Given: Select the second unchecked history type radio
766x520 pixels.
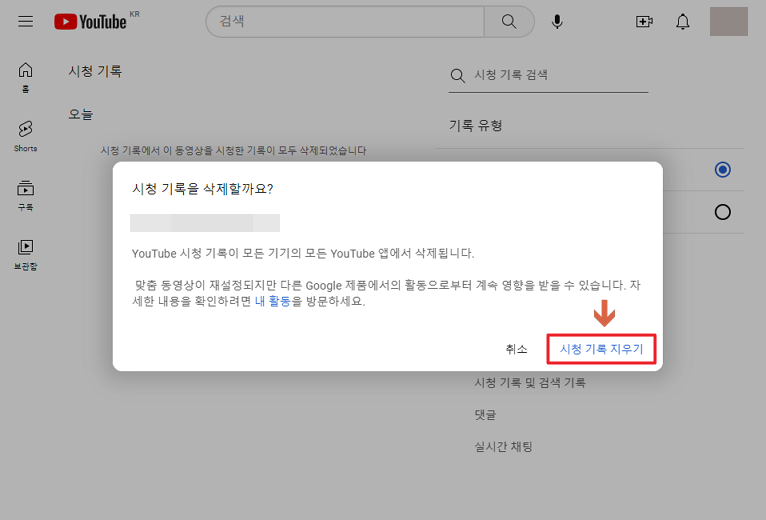Looking at the screenshot, I should tap(723, 212).
